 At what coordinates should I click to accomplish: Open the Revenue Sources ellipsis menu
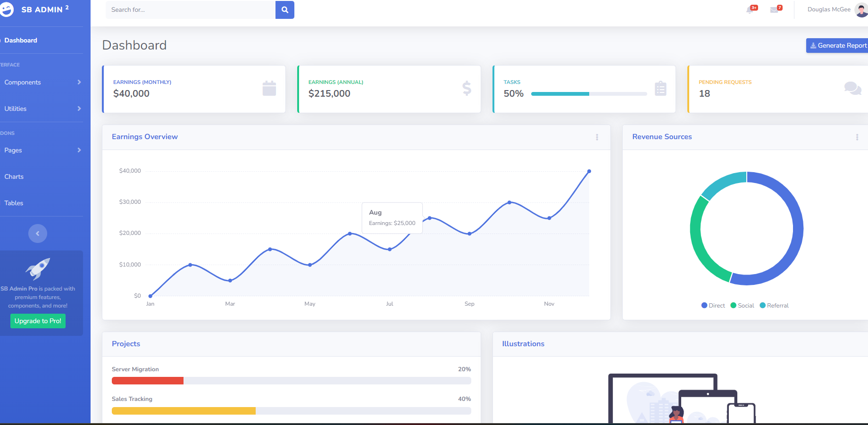[857, 137]
